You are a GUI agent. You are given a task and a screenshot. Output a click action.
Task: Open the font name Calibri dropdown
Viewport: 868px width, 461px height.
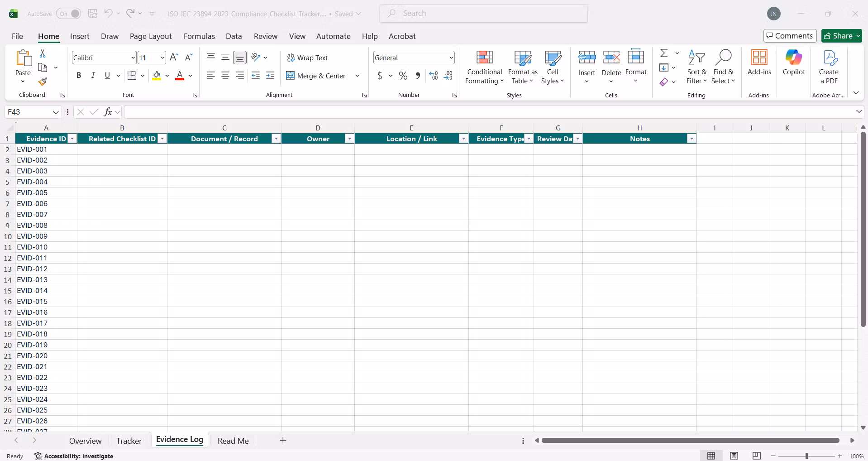click(x=133, y=58)
